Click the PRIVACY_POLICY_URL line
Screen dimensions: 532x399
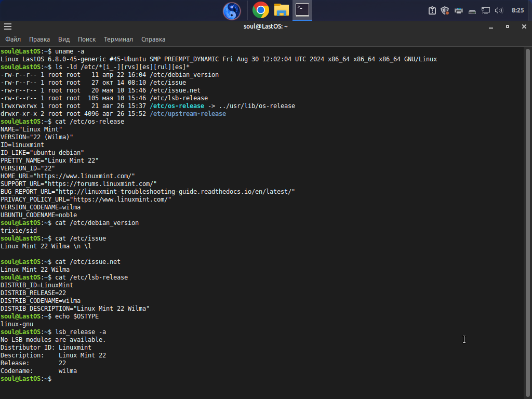(86, 199)
